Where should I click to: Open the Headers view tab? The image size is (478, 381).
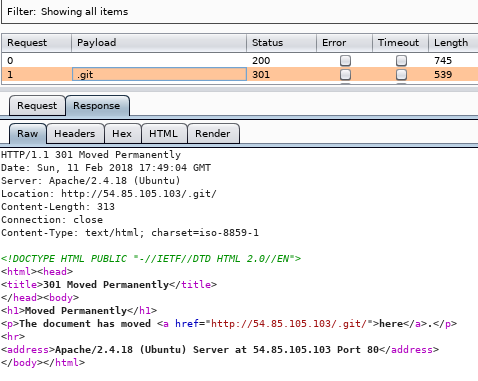coord(75,134)
